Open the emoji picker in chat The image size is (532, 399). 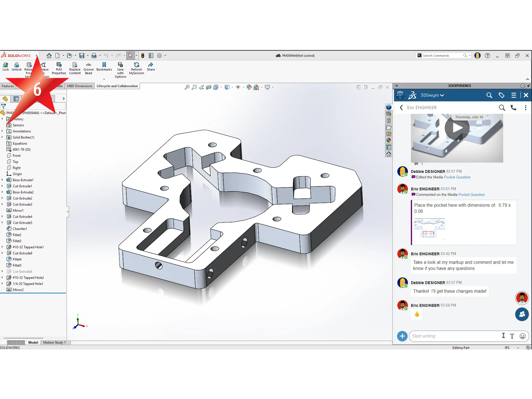522,336
